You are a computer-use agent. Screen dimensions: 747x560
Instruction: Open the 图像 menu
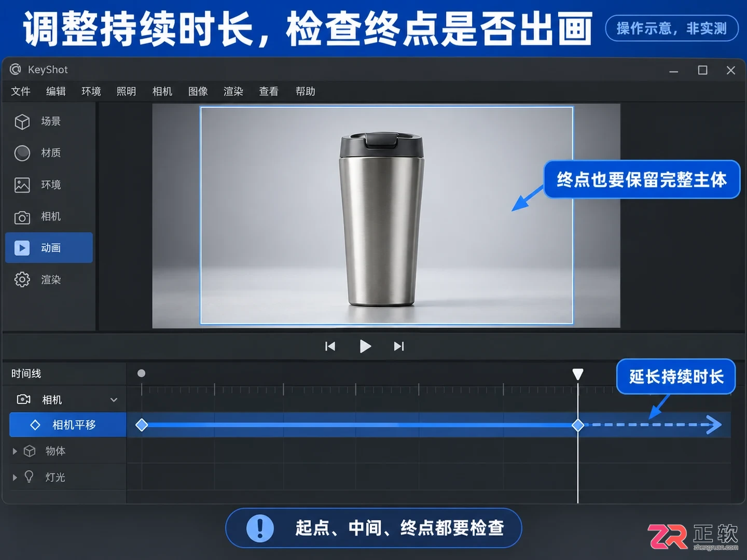tap(198, 91)
